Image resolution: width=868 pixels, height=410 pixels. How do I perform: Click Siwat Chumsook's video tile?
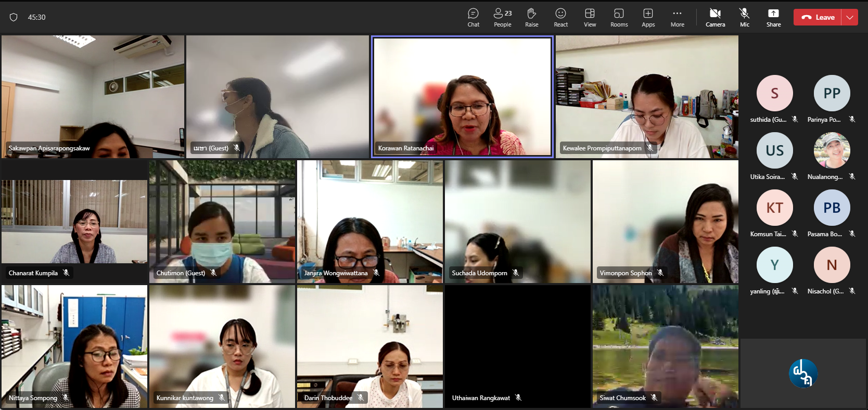[x=665, y=346]
